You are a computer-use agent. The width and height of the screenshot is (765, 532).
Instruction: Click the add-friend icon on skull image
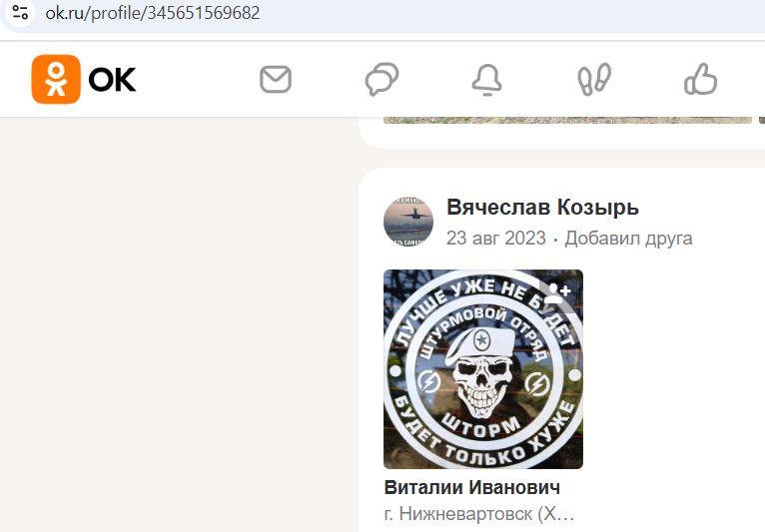click(x=557, y=291)
